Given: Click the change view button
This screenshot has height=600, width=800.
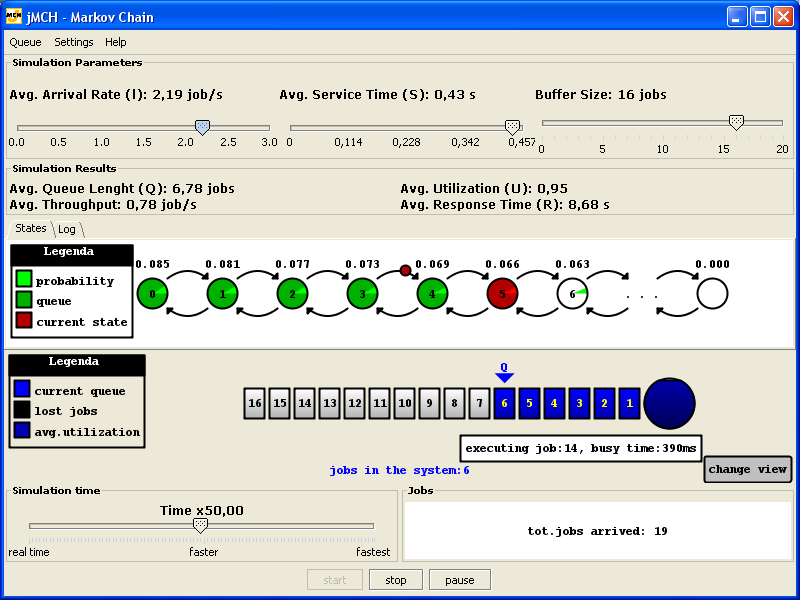Looking at the screenshot, I should [x=747, y=469].
